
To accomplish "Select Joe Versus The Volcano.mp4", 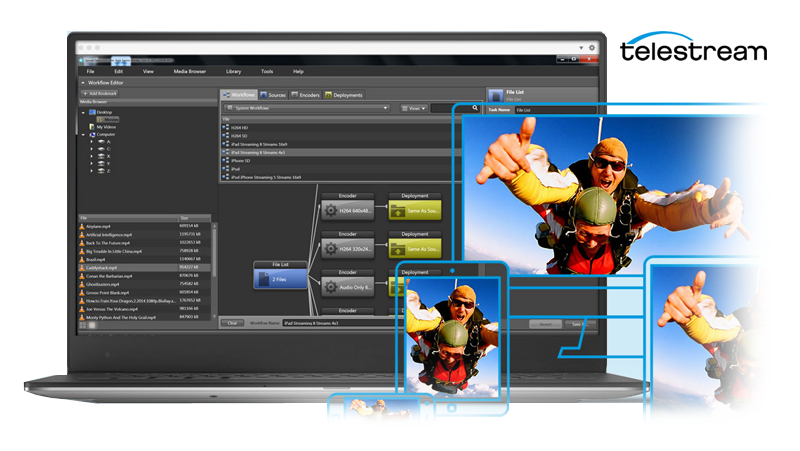I will click(145, 309).
